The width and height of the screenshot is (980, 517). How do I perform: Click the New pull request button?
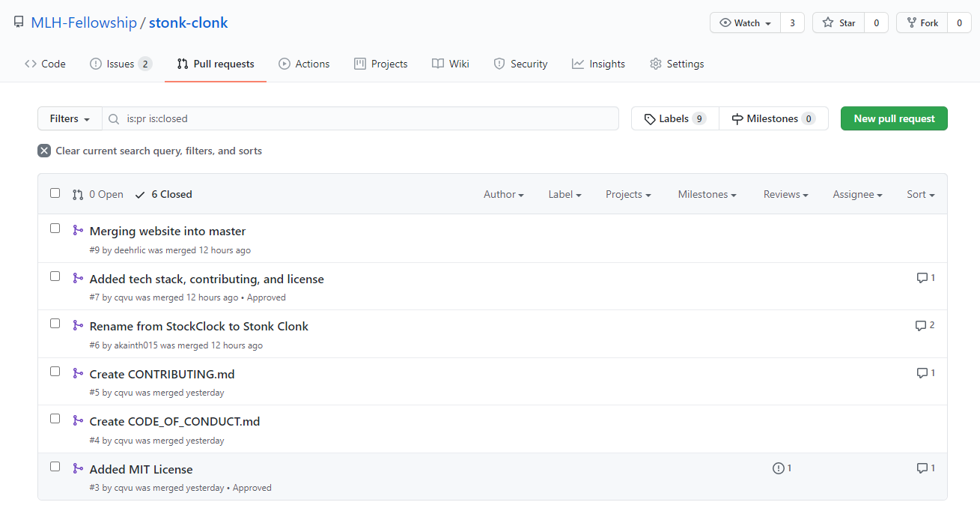[894, 118]
